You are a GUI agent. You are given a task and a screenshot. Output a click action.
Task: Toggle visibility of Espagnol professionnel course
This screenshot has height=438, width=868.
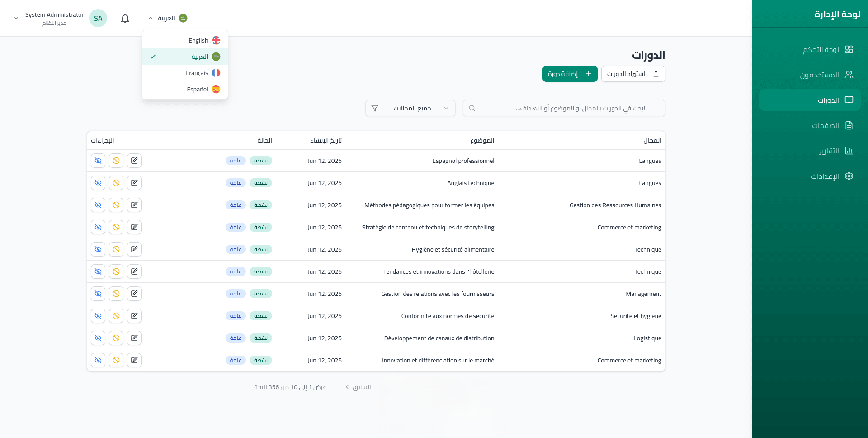pos(98,161)
